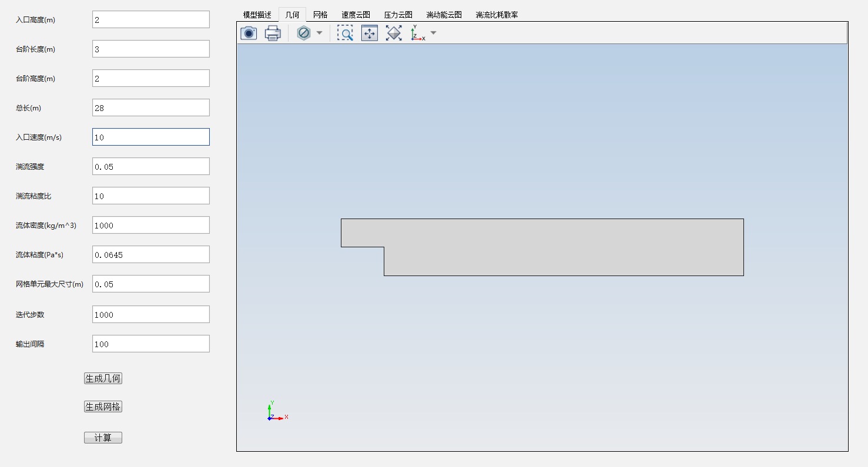Click the 网格单元最大尺寸(m) input field
Viewport: 868px width, 467px height.
pos(151,284)
